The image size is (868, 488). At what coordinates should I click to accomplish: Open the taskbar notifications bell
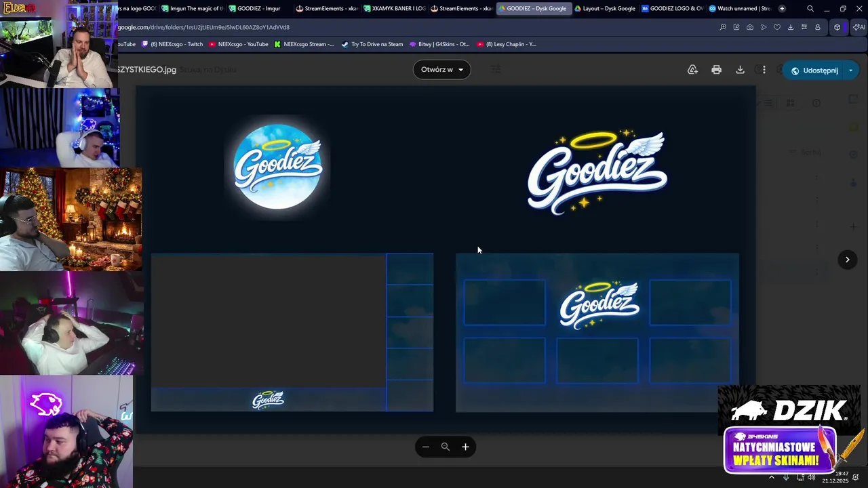point(856,477)
